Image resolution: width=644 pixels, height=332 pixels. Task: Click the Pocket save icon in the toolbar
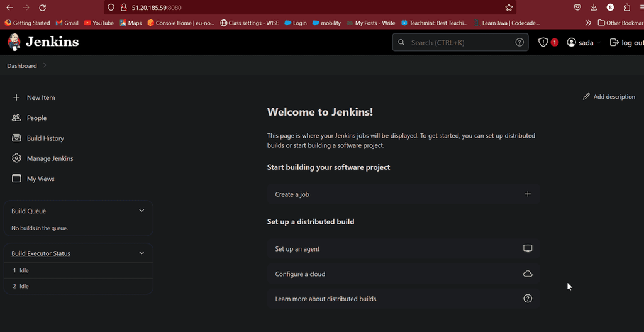tap(577, 8)
